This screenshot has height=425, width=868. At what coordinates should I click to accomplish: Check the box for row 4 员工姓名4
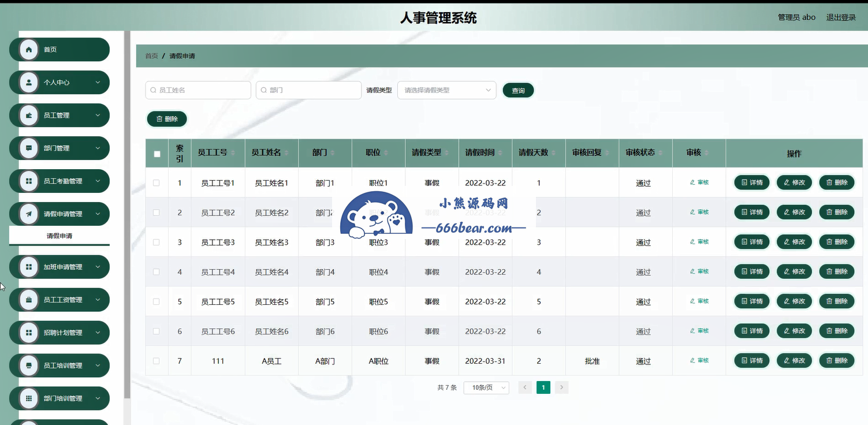pyautogui.click(x=157, y=272)
